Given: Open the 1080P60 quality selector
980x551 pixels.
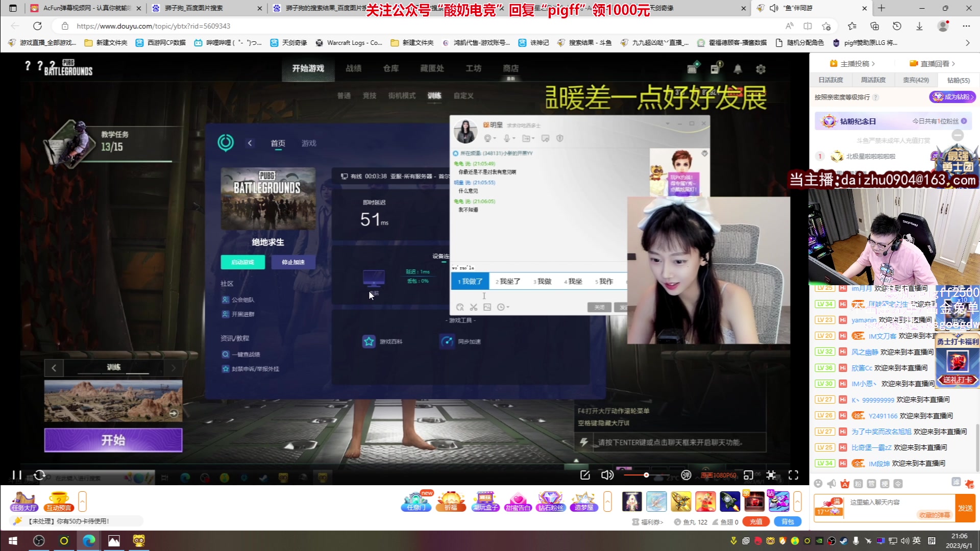Looking at the screenshot, I should pyautogui.click(x=719, y=475).
